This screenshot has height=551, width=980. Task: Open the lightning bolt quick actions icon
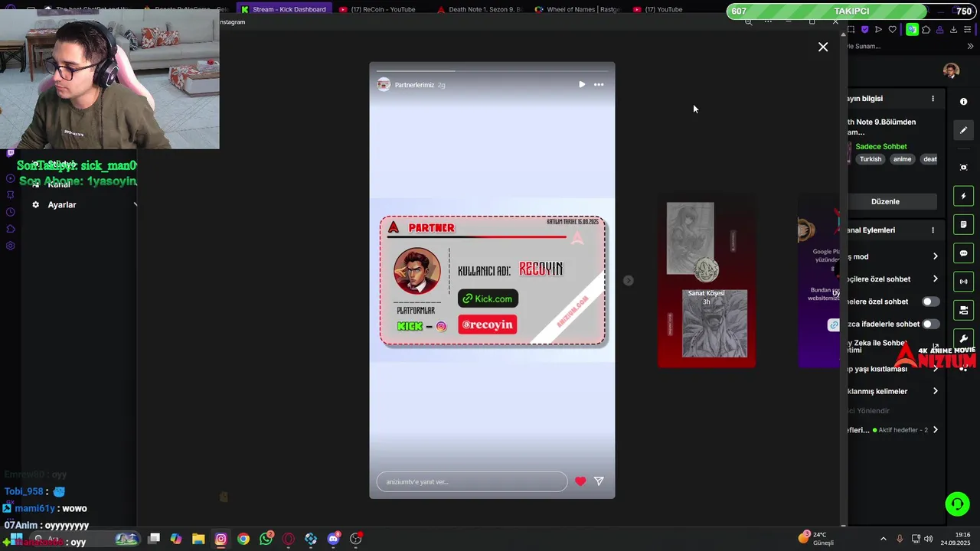pyautogui.click(x=963, y=196)
